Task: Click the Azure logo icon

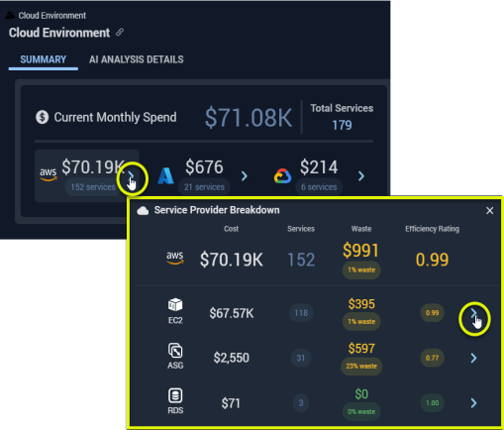Action: [165, 175]
